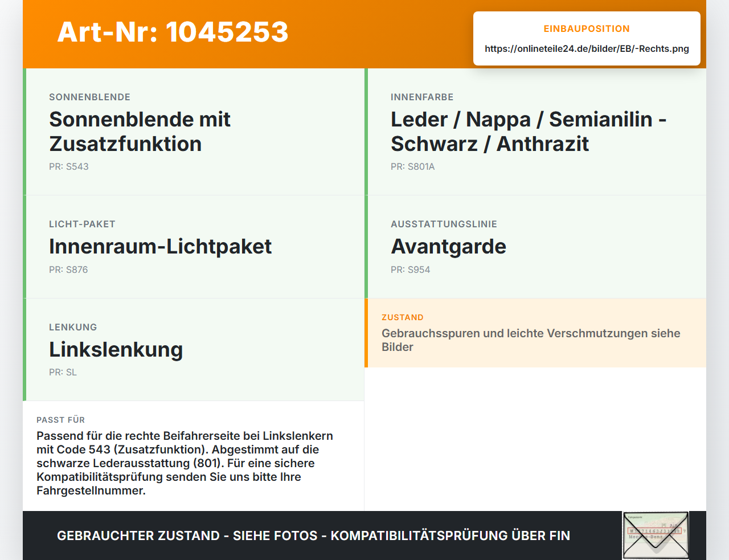Select the Art-Nr: 1045253 heading
The image size is (729, 560).
tap(173, 32)
